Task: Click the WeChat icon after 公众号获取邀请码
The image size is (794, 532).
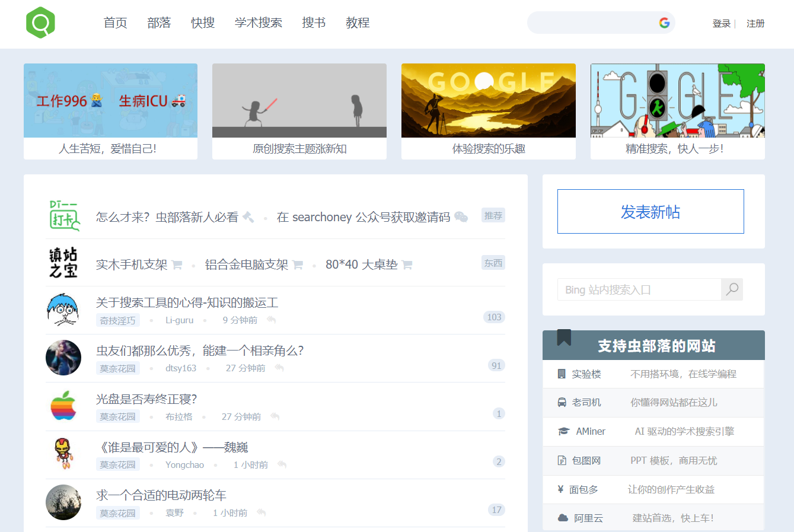Action: tap(461, 218)
